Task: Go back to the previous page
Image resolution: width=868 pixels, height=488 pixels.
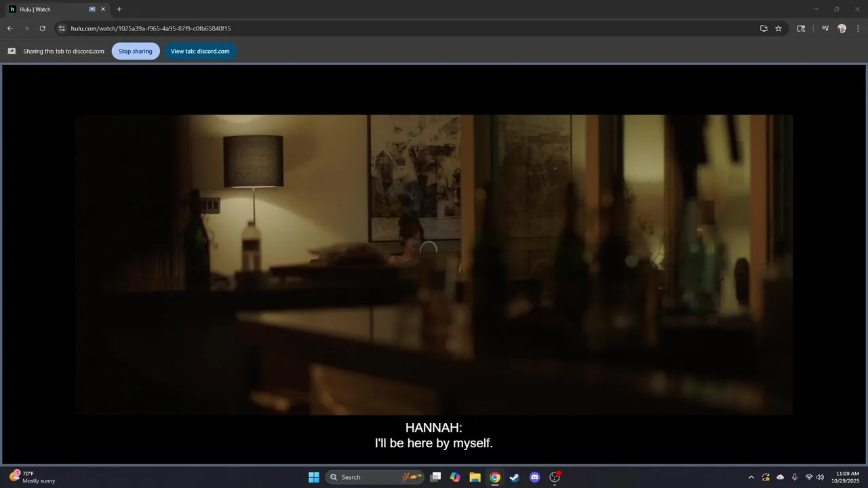Action: pos(10,28)
